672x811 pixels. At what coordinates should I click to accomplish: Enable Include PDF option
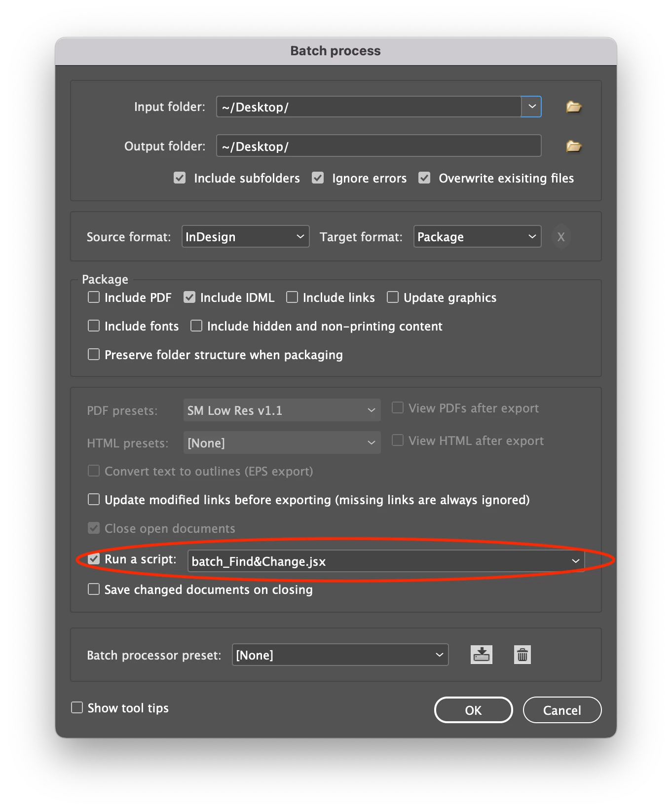[94, 297]
